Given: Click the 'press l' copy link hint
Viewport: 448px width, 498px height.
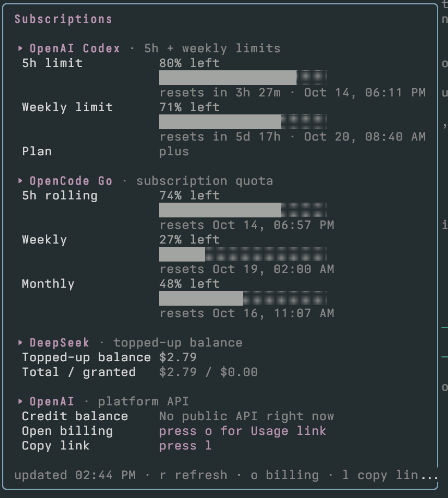Looking at the screenshot, I should point(185,446).
